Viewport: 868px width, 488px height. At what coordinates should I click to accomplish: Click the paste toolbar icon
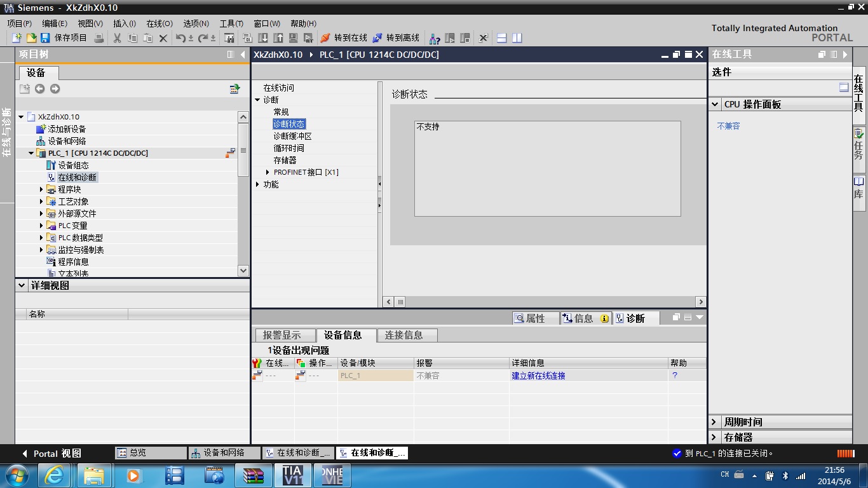[148, 38]
